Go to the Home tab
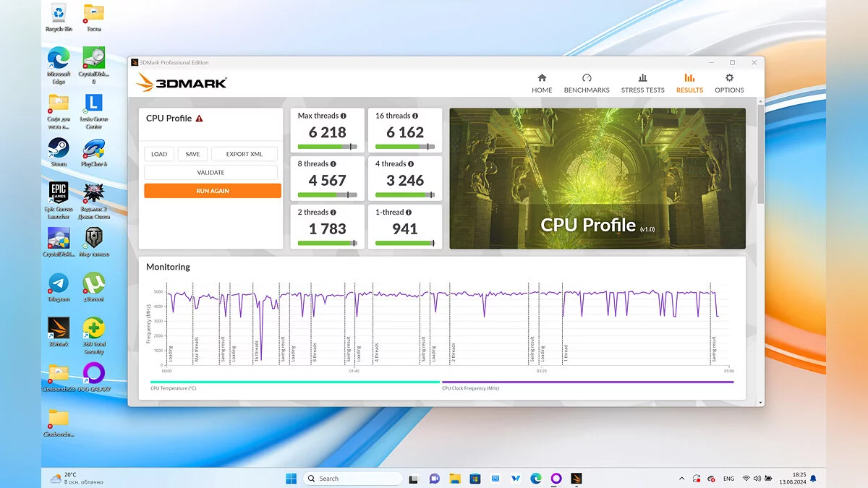This screenshot has width=868, height=488. [542, 83]
